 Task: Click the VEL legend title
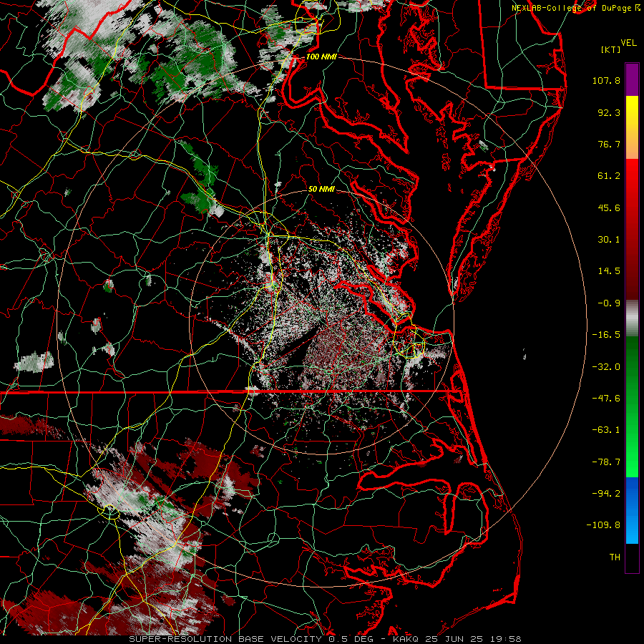pos(629,43)
